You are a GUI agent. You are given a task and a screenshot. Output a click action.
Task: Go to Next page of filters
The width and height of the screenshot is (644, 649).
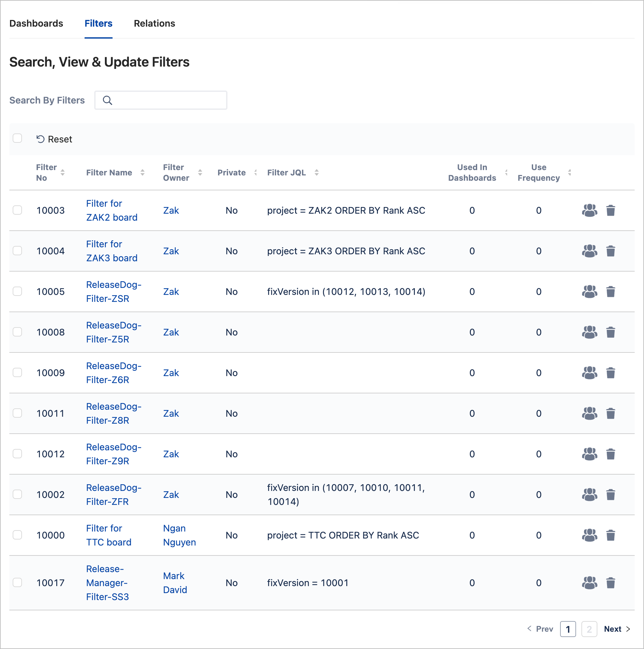pos(617,629)
